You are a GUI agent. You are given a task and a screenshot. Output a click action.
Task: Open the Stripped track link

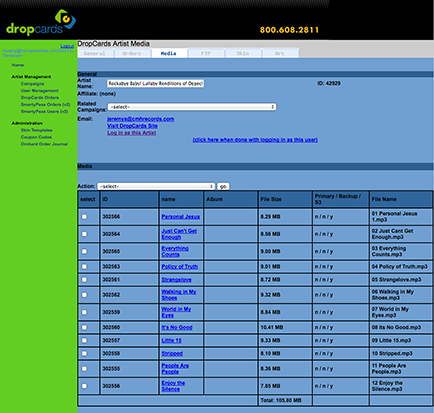[x=172, y=354]
